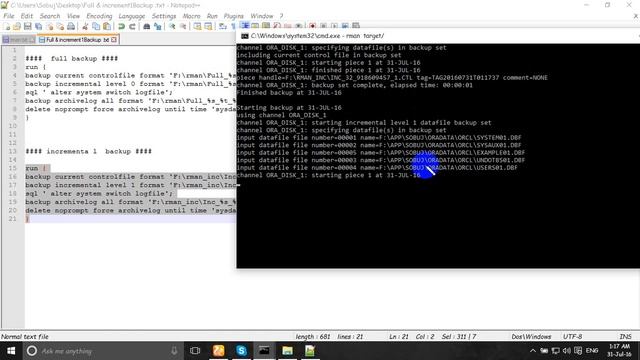
Task: Click the UTF-8 encoding status field
Action: (x=572, y=337)
